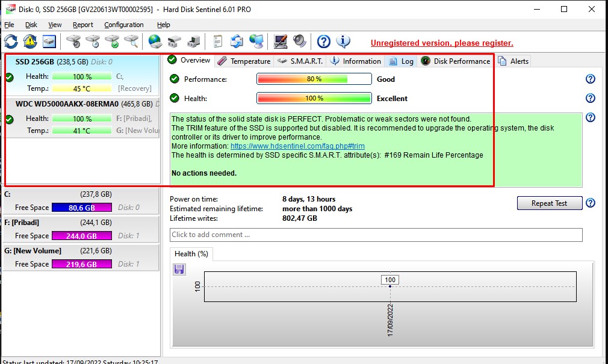Click the yellow warning alert toolbar icon
The height and width of the screenshot is (364, 608).
click(30, 42)
